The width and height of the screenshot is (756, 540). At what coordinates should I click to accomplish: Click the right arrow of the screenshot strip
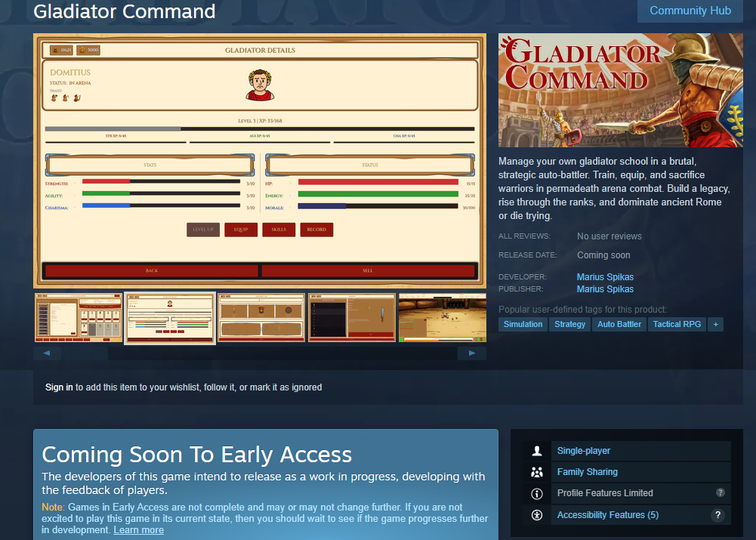click(472, 353)
